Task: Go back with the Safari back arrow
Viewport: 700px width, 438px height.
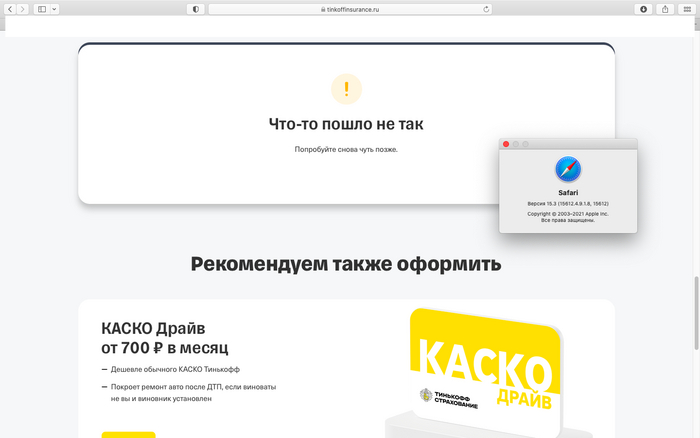Action: [x=10, y=9]
